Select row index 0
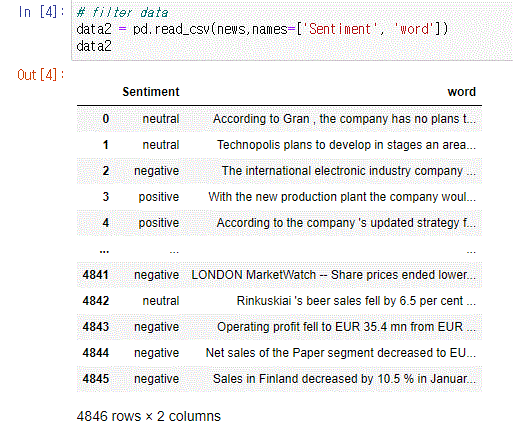 click(106, 119)
